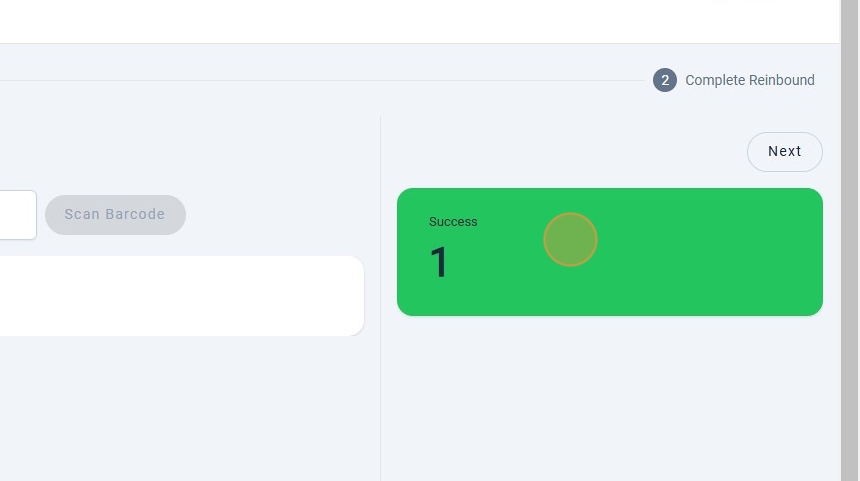Click the gap between Scan Barcode and divider
Screen dimensions: 860x481
[280, 215]
